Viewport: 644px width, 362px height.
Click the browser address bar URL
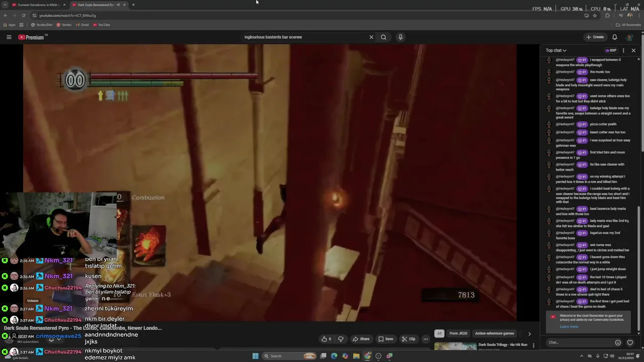(x=67, y=16)
